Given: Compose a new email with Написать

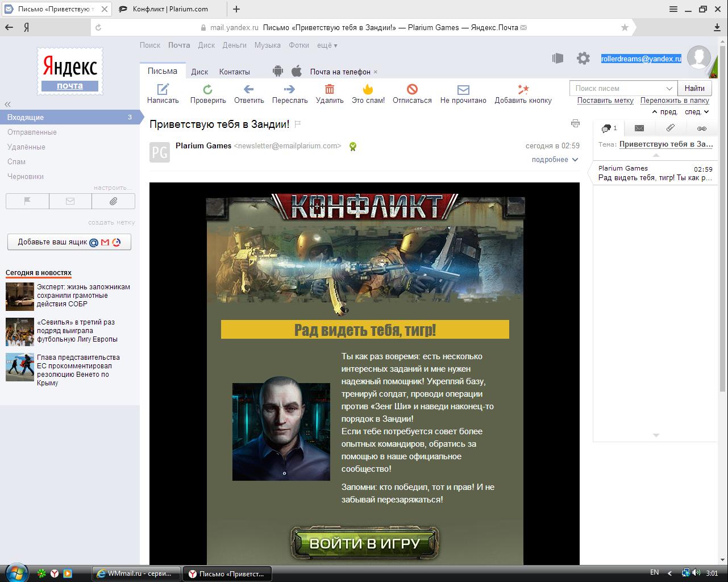Looking at the screenshot, I should pos(163,94).
